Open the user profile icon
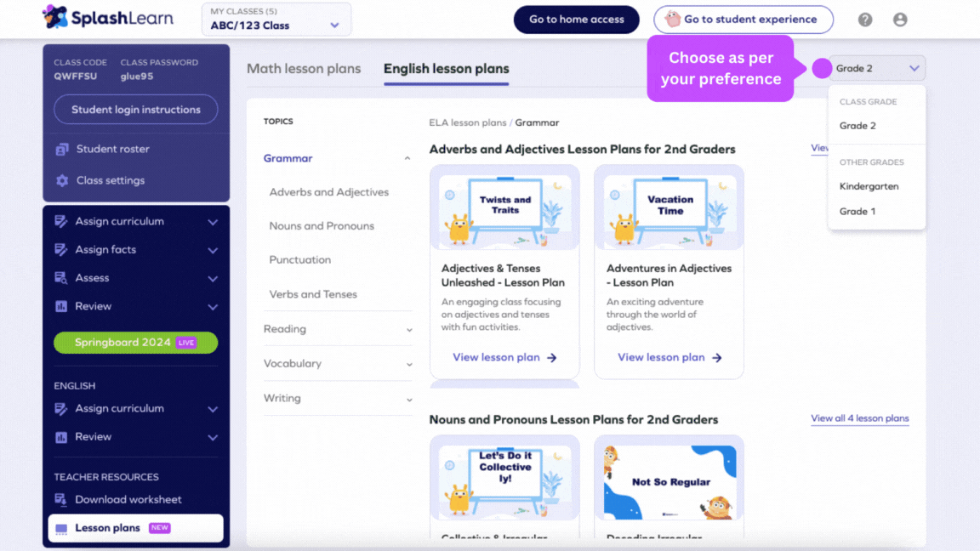 [900, 19]
